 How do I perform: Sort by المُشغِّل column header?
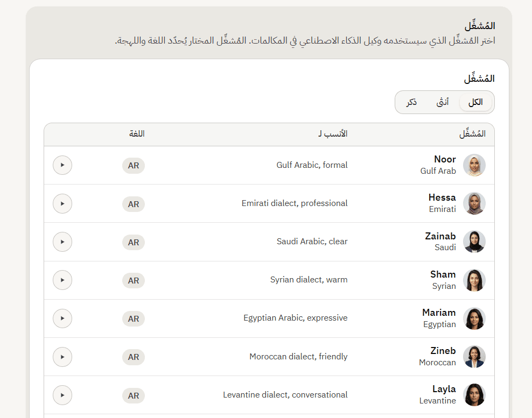point(472,133)
